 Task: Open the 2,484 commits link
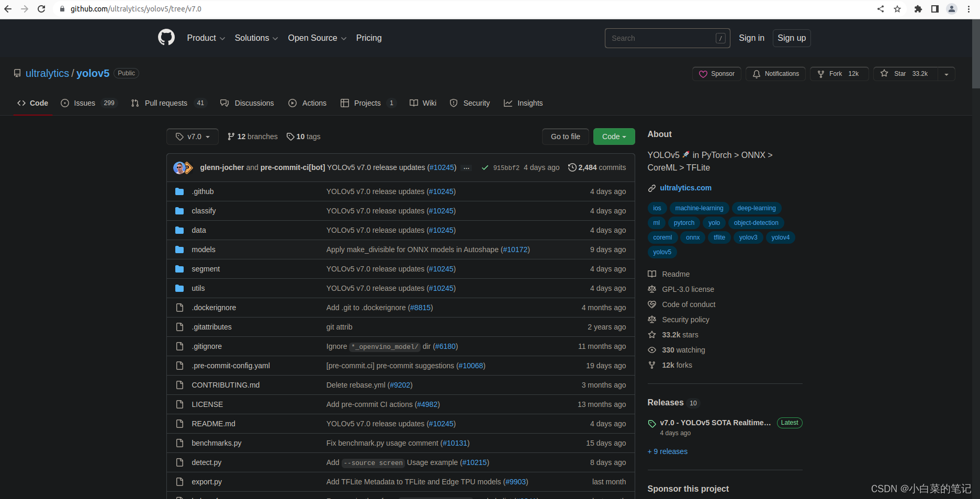597,167
